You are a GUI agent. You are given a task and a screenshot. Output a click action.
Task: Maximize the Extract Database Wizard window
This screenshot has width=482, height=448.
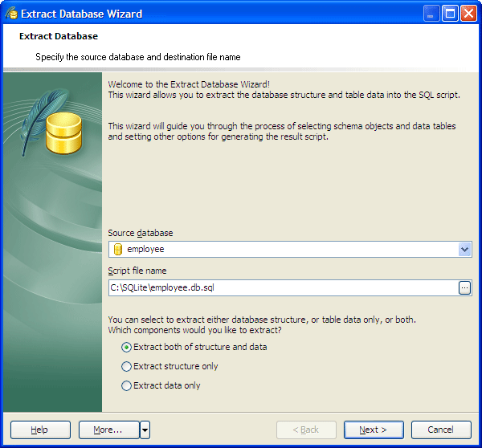(x=450, y=14)
